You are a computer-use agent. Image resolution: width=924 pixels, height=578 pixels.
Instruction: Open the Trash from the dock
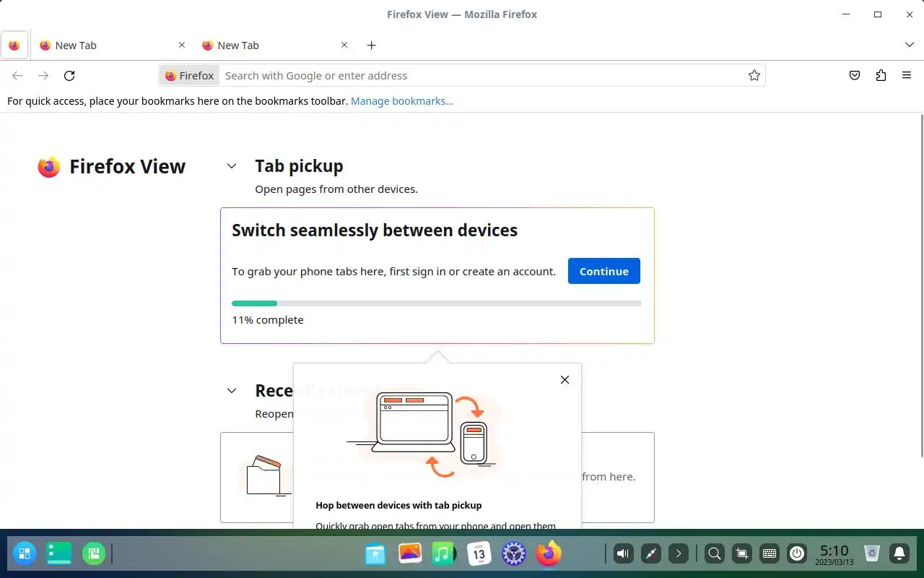[872, 554]
